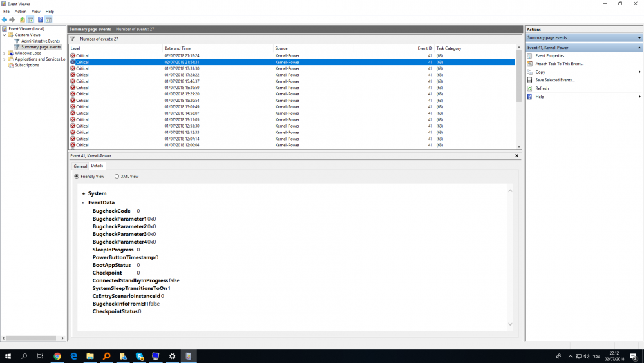Click the Save Selected Events disk icon
644x363 pixels.
530,80
